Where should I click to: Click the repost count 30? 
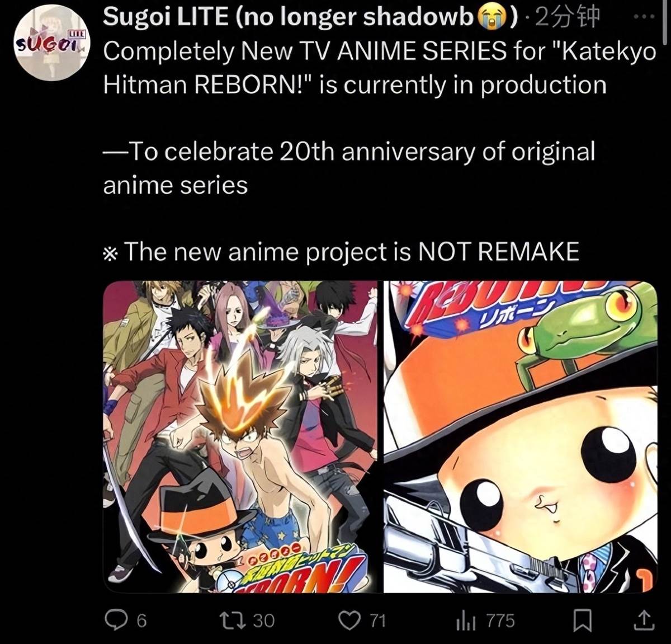[x=263, y=621]
